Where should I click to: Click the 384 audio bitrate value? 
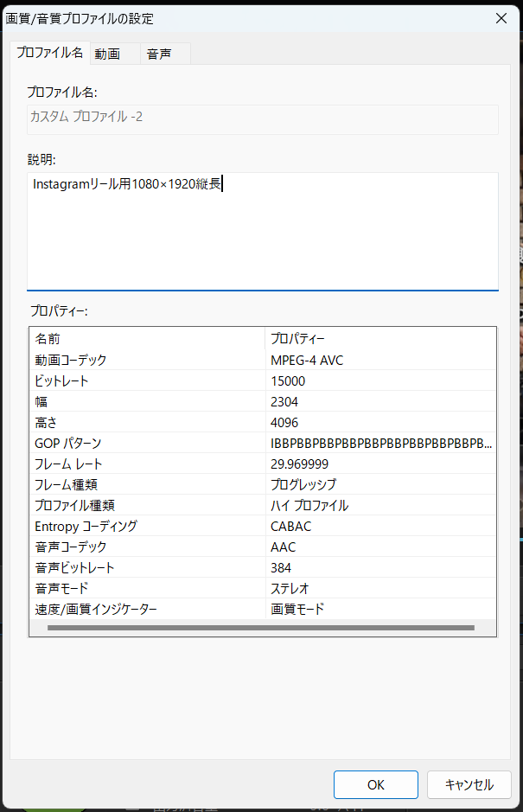(281, 567)
